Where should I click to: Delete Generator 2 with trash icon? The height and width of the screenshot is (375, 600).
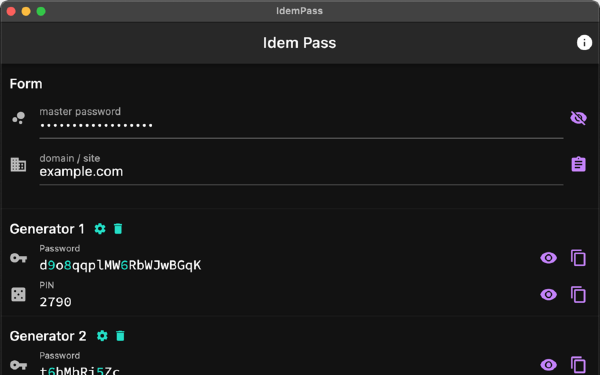point(120,336)
